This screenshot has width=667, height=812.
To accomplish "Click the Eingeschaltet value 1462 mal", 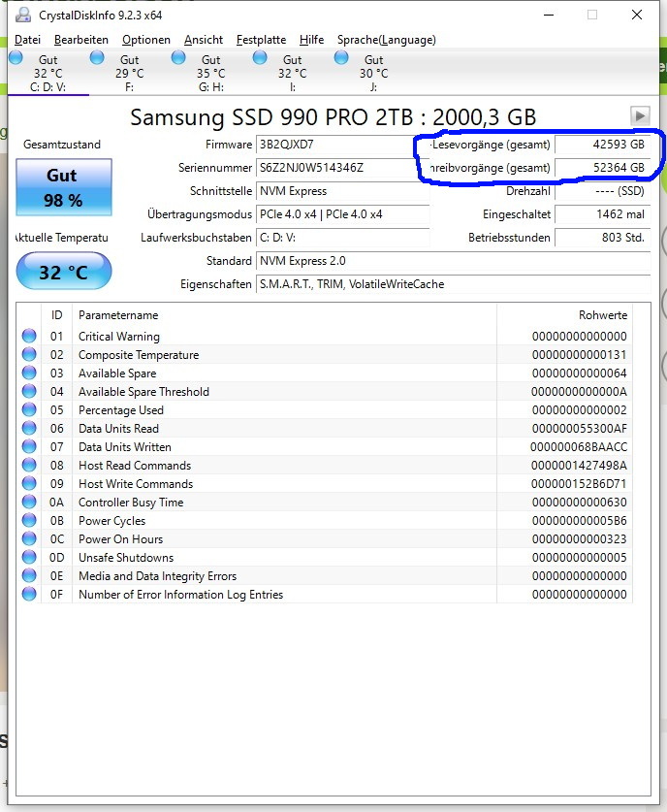I will coord(602,214).
